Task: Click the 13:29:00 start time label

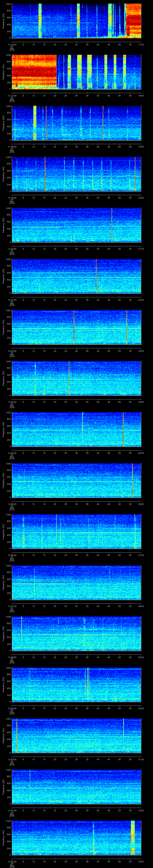Action: point(12,708)
